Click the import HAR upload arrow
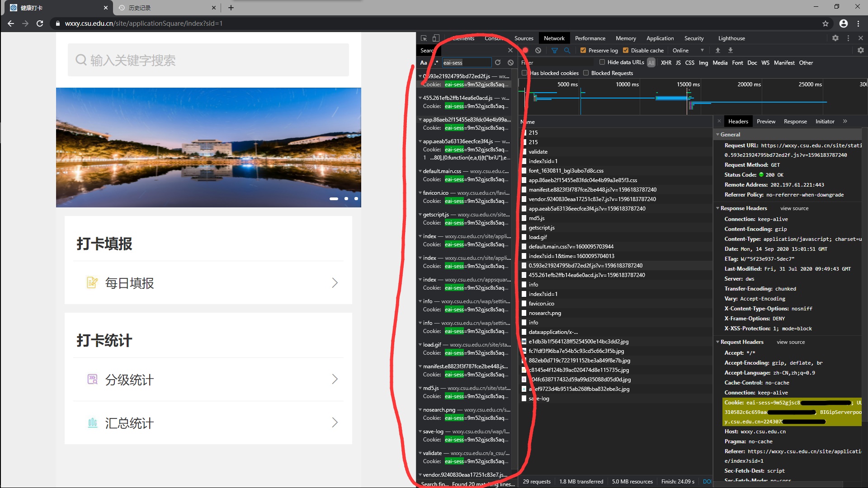Screen dimensions: 868x488 (x=718, y=51)
